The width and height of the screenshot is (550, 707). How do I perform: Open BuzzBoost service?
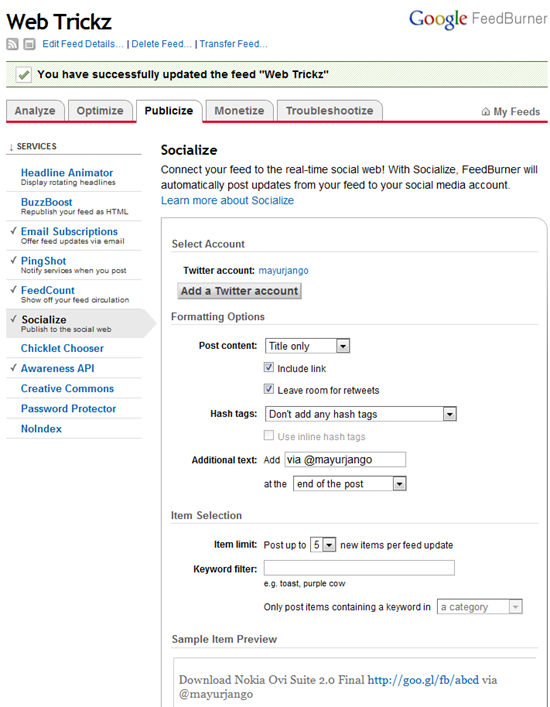pos(46,202)
